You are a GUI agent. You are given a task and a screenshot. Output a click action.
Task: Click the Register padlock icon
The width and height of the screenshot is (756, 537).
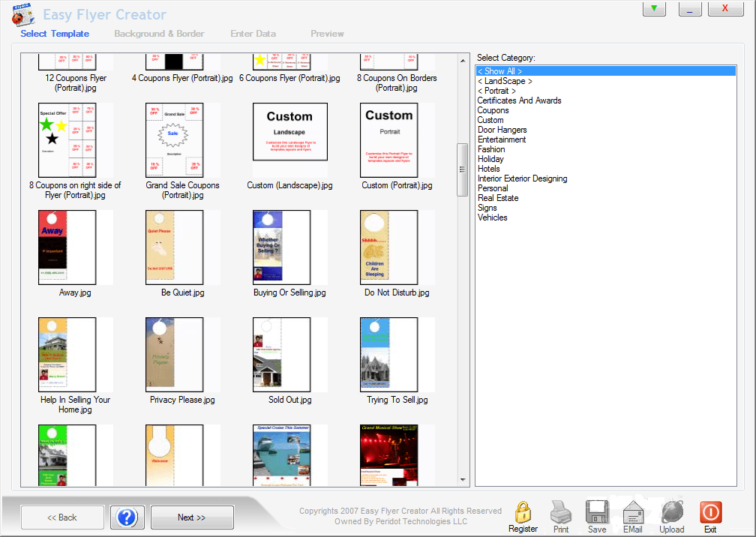point(523,512)
